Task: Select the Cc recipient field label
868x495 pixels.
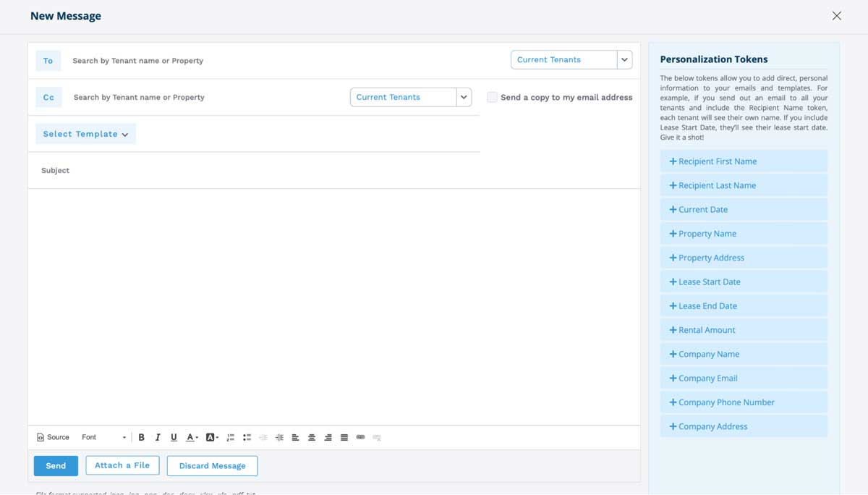Action: (x=48, y=97)
